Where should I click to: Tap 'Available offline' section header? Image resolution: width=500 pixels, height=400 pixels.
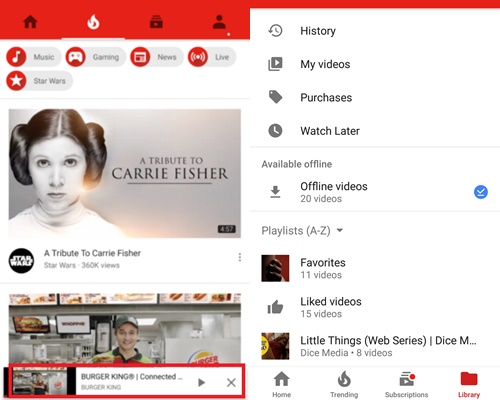point(297,164)
